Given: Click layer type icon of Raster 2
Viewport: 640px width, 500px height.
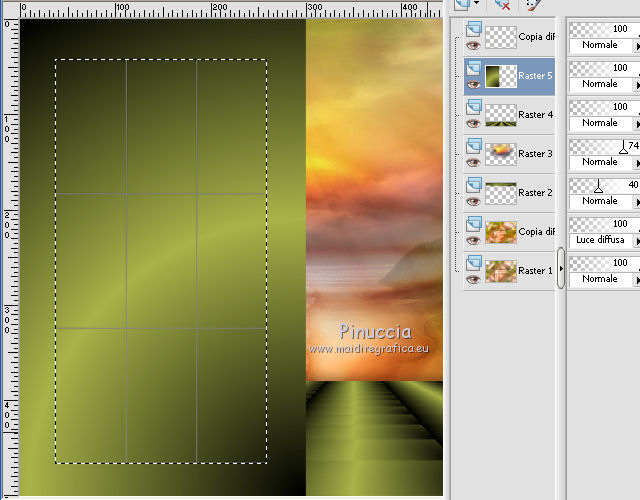Looking at the screenshot, I should [x=473, y=185].
